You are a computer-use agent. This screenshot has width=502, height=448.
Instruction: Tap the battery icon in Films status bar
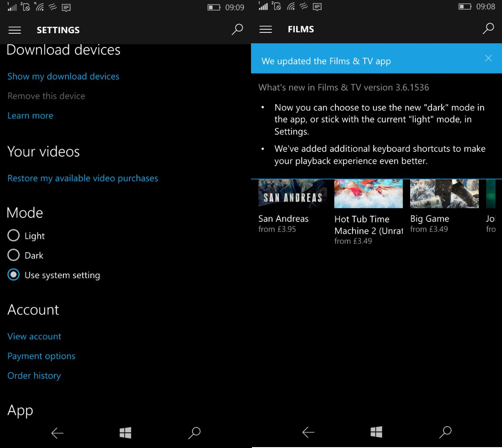pyautogui.click(x=465, y=7)
